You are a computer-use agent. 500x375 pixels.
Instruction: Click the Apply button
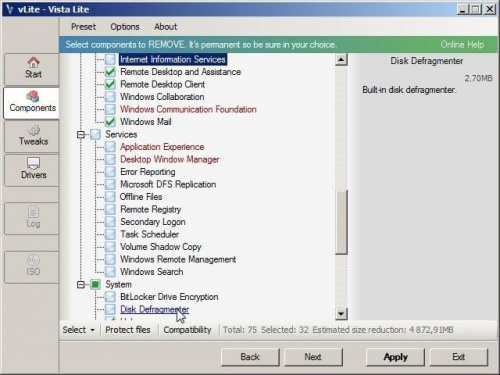tap(395, 357)
